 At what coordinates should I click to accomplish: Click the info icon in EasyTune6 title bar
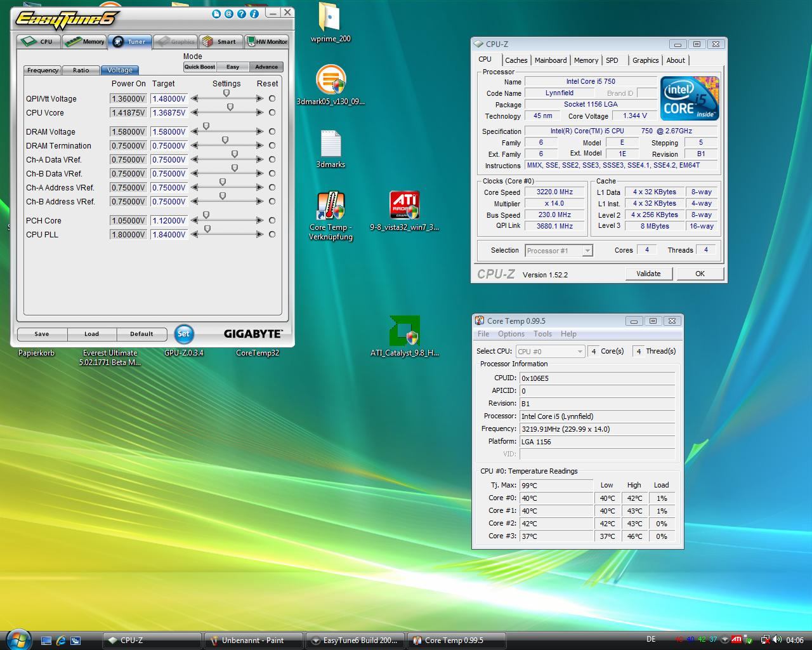254,13
